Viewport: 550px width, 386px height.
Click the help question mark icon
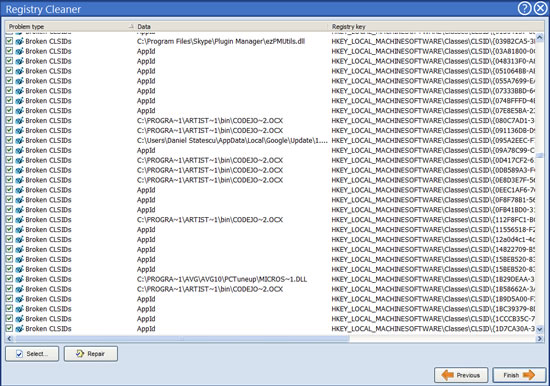524,8
